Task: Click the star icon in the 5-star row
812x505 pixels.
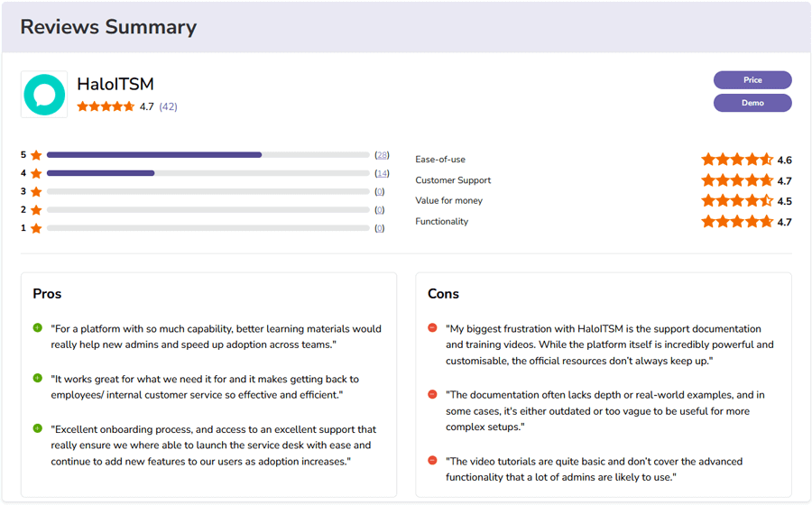Action: point(36,155)
